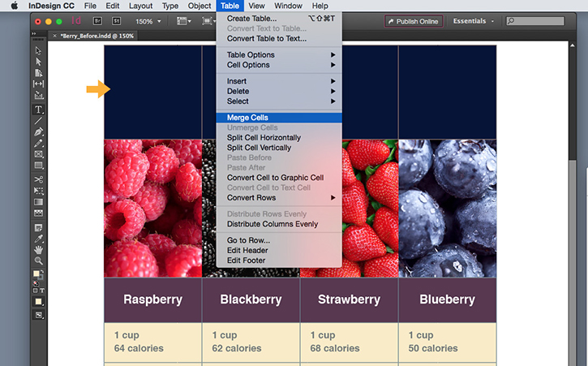Select the Zoom tool
This screenshot has width=588, height=366.
tap(38, 261)
